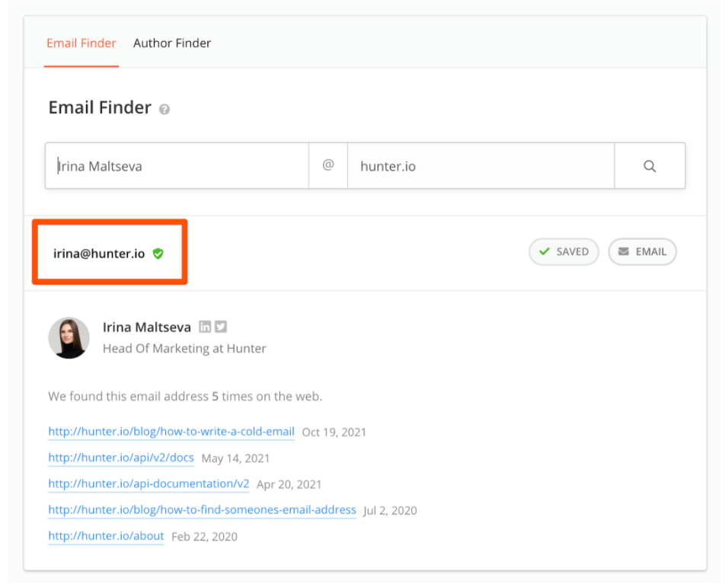Click Irina Maltseva's profile photo
This screenshot has height=588, width=728.
pyautogui.click(x=69, y=337)
